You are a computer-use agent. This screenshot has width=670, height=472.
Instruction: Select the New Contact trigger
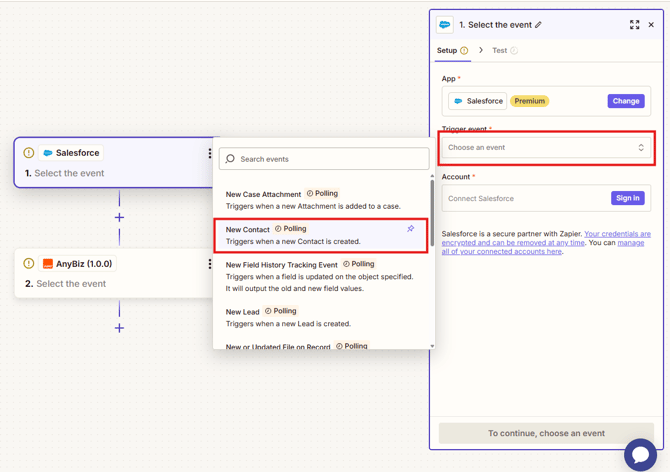click(x=320, y=235)
